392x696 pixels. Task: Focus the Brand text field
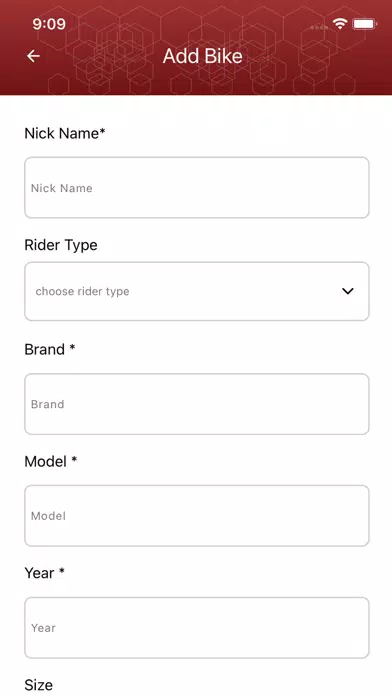197,404
